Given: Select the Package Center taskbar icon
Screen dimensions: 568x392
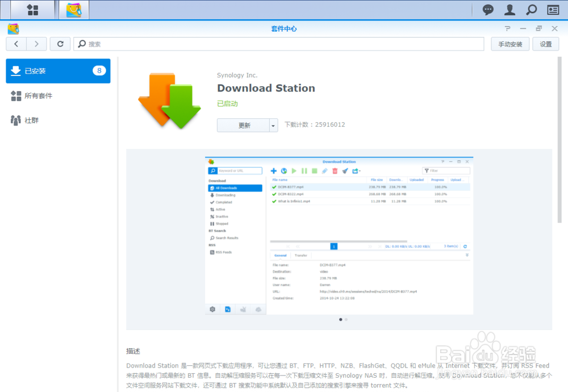Looking at the screenshot, I should pos(73,10).
